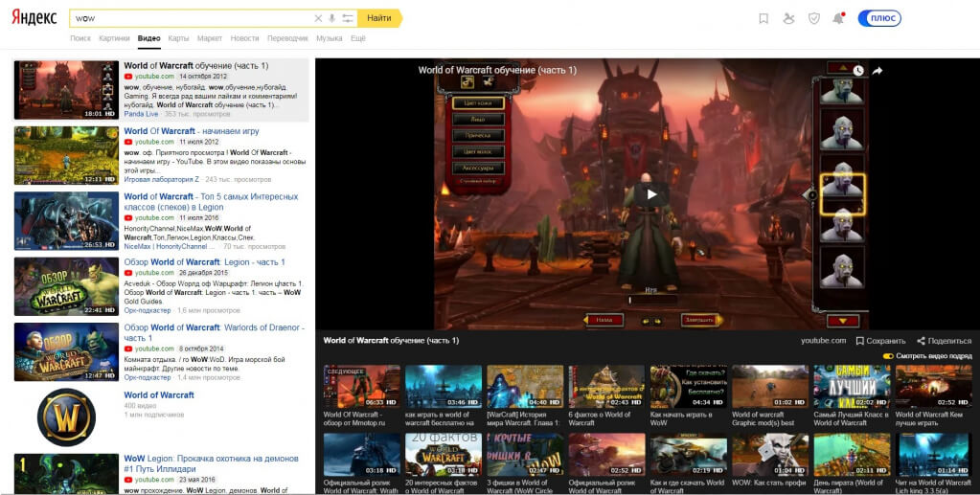The width and height of the screenshot is (980, 495).
Task: Open WoW Legion: Прокачка охотника link
Action: tap(212, 463)
